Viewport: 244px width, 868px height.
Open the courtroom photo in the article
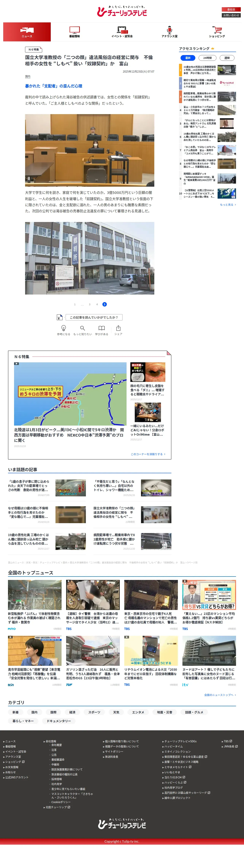pyautogui.click(x=90, y=150)
